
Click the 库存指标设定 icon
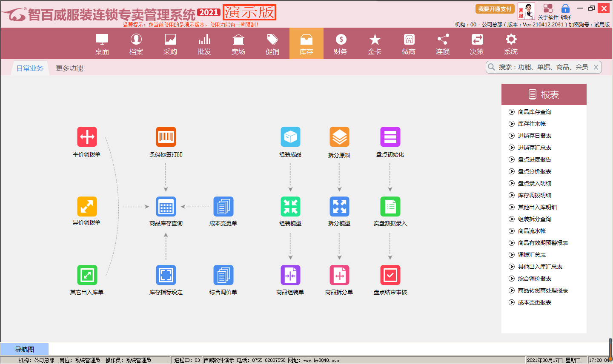click(x=166, y=275)
